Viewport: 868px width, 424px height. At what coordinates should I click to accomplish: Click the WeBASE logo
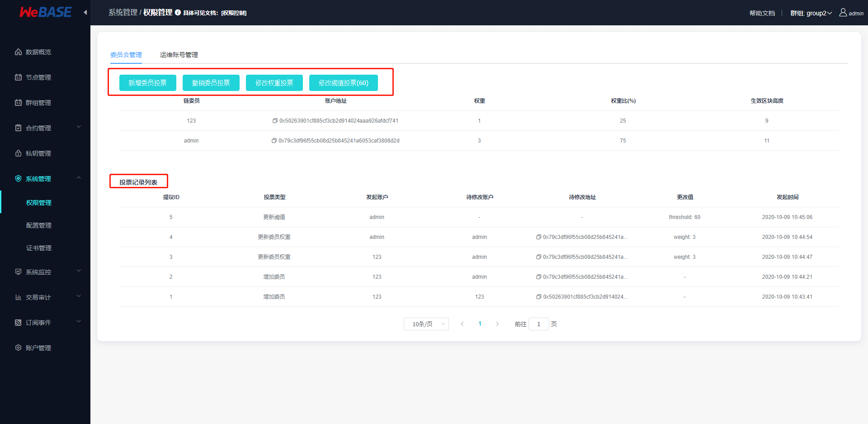45,12
